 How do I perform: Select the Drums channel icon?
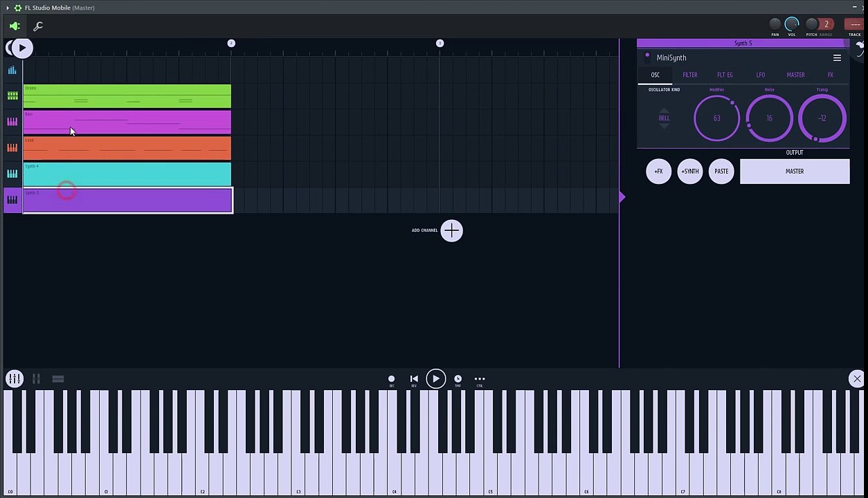[12, 95]
